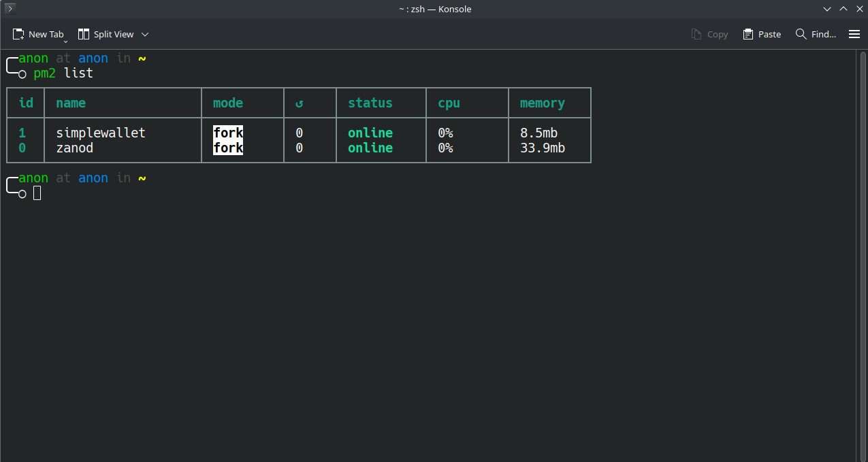Open search with the Find magnifier icon
868x462 pixels.
[801, 34]
